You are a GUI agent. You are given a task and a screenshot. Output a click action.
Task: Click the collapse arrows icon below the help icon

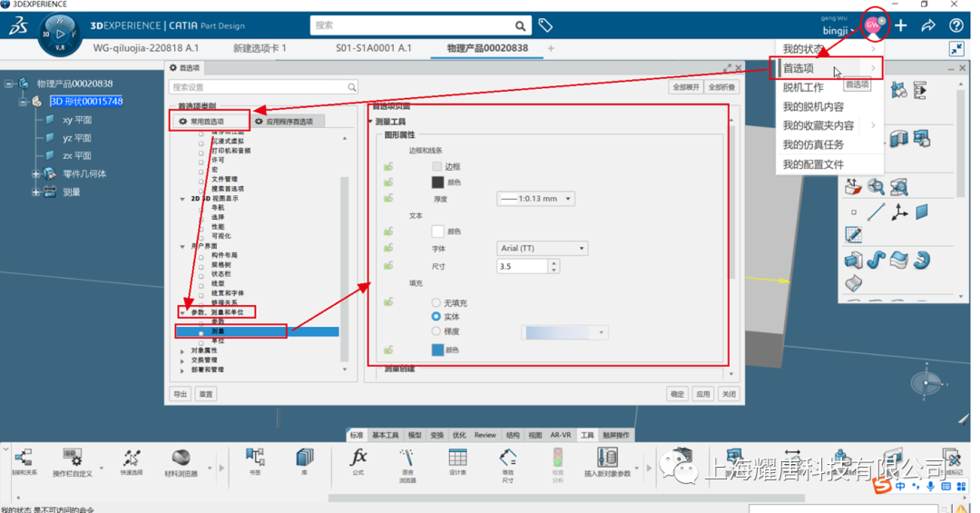tap(956, 49)
